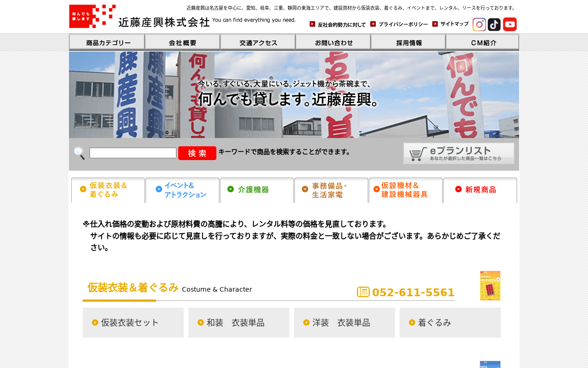Click the orange catalog thumbnail beside the phone number
Viewport: 588px width, 368px height.
point(490,286)
